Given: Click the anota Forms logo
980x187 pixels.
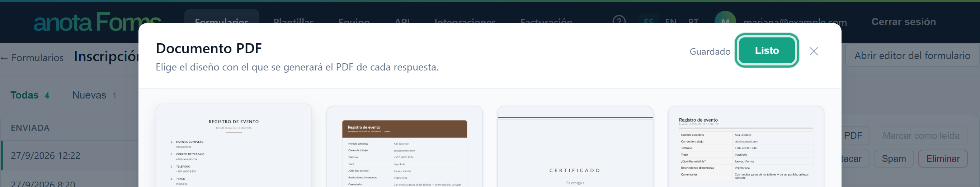Looking at the screenshot, I should pyautogui.click(x=97, y=22).
